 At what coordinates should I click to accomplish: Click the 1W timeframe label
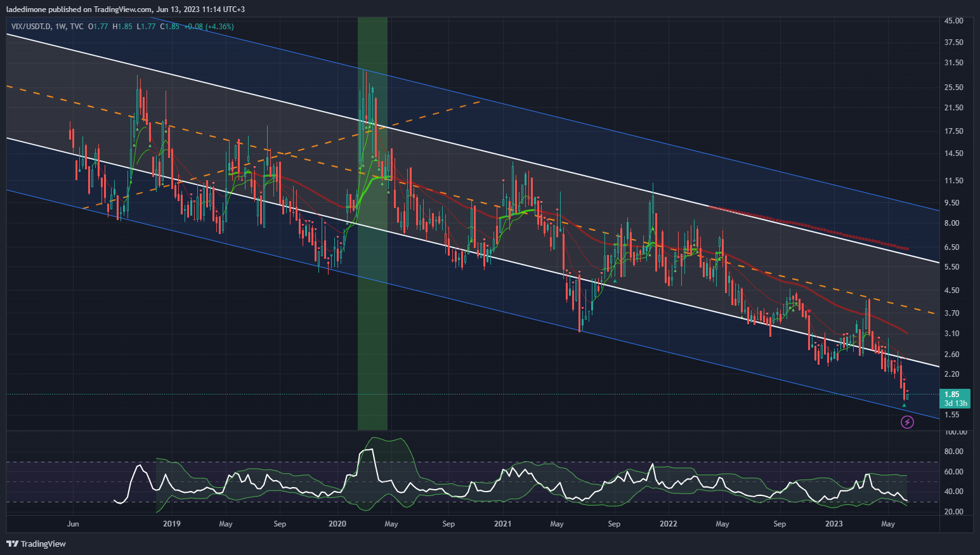pyautogui.click(x=61, y=27)
